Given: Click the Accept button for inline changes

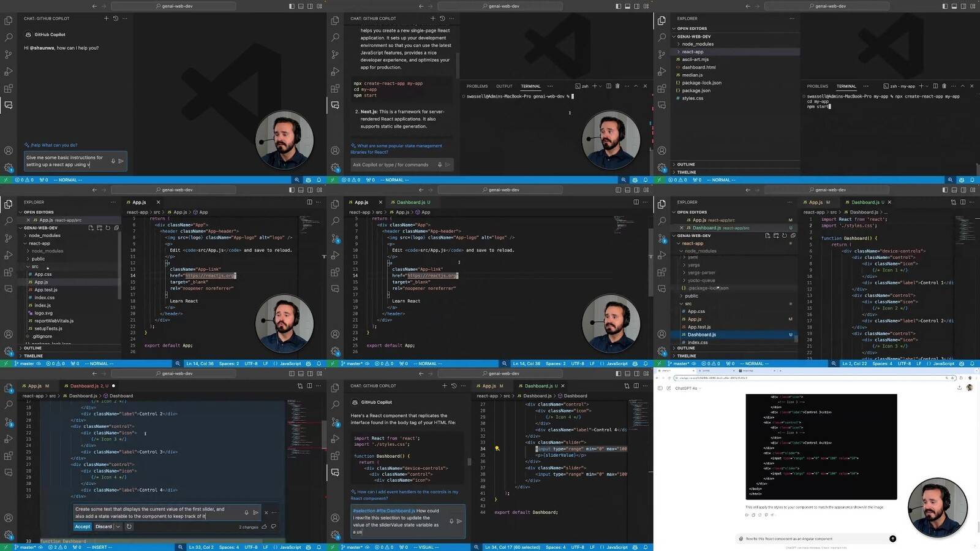Looking at the screenshot, I should (x=83, y=526).
